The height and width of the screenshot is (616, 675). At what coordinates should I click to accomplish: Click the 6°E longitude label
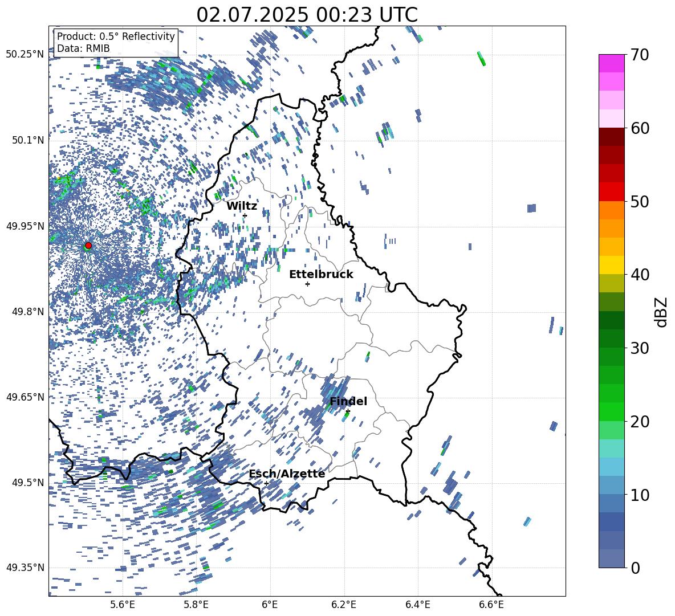pyautogui.click(x=270, y=605)
